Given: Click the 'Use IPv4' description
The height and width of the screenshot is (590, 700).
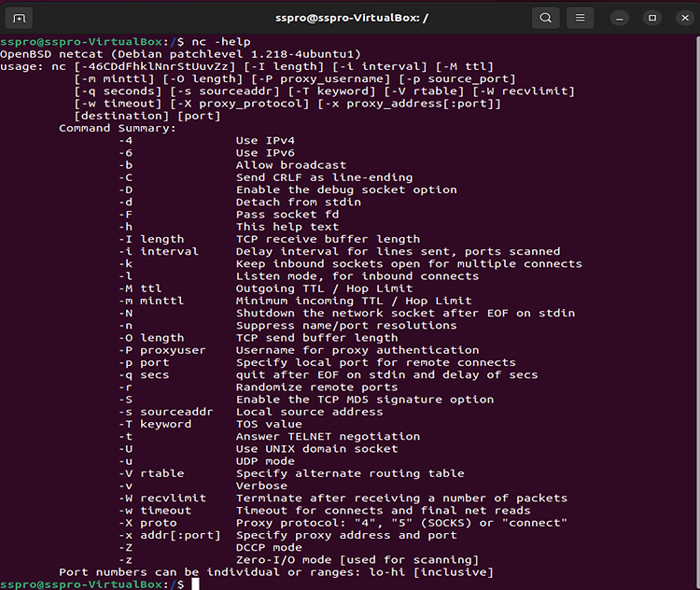Looking at the screenshot, I should [x=265, y=141].
